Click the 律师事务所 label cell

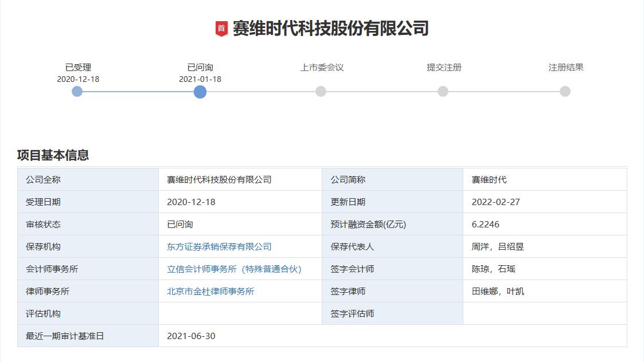(88, 292)
